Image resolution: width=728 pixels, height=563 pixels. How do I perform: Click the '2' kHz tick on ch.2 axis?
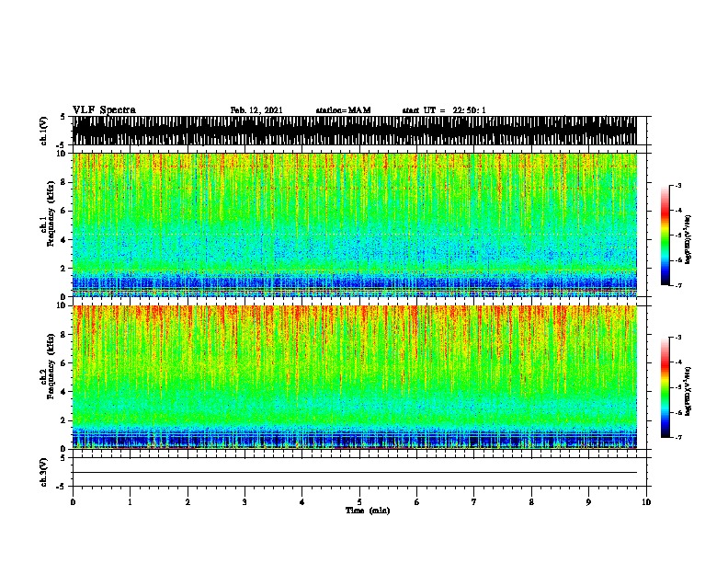click(x=64, y=420)
